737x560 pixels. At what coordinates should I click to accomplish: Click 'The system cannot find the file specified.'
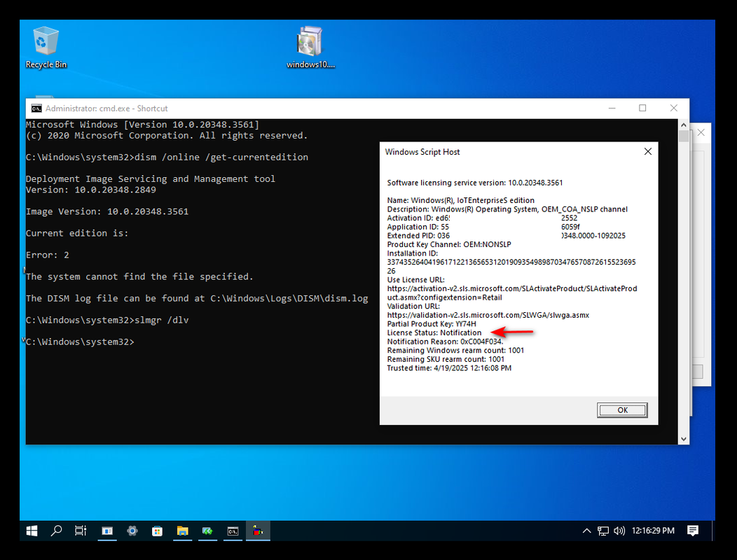pyautogui.click(x=139, y=276)
